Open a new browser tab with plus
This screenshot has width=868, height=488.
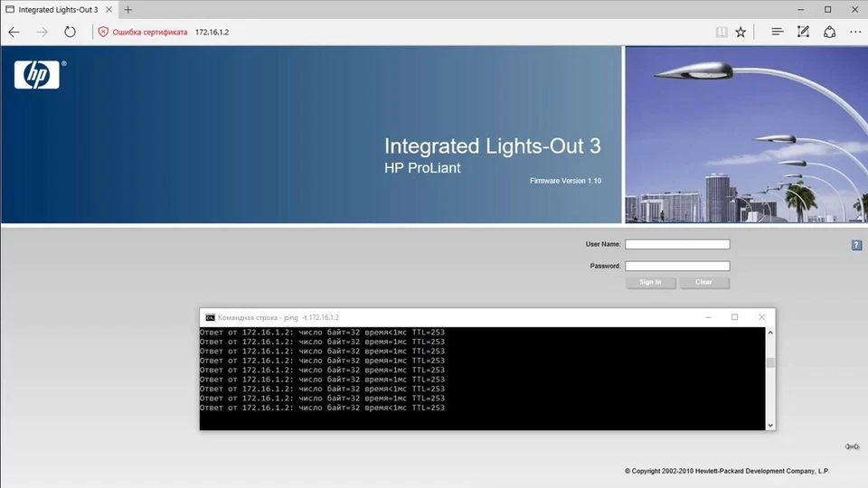[x=127, y=9]
